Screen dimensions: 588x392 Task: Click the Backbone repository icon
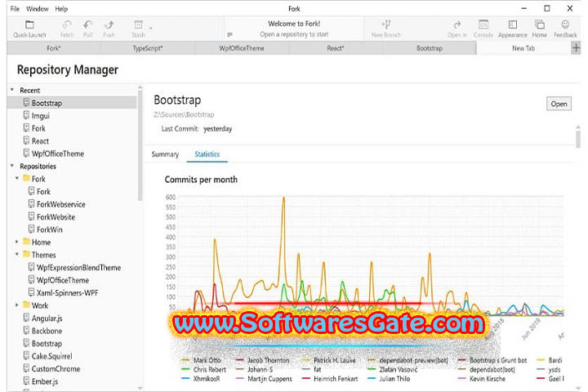[x=26, y=331]
